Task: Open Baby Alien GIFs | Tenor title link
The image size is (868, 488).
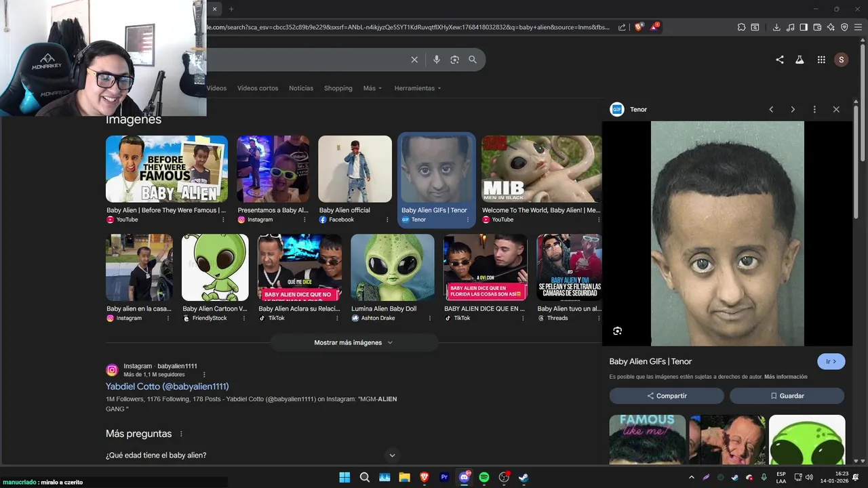Action: pyautogui.click(x=650, y=361)
